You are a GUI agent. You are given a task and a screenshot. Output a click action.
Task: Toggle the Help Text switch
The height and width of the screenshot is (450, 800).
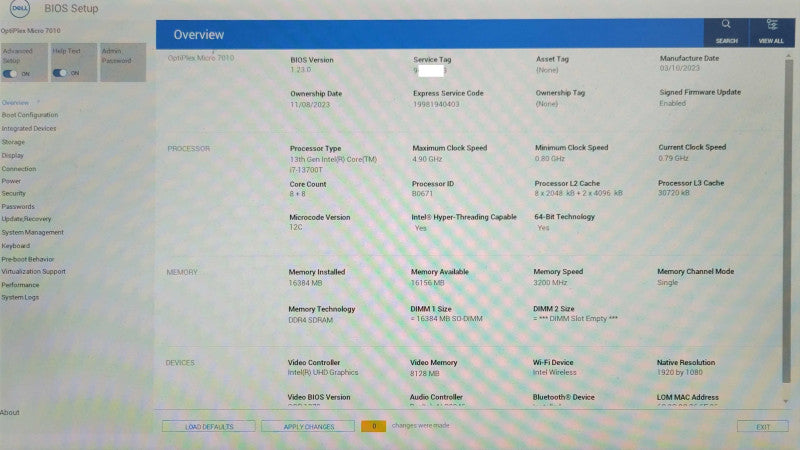click(60, 73)
